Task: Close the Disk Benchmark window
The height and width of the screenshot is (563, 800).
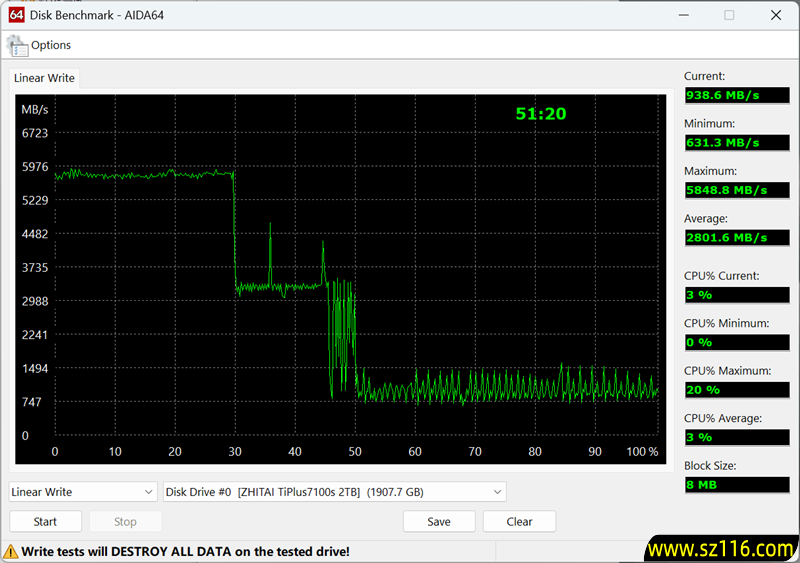Action: 776,15
